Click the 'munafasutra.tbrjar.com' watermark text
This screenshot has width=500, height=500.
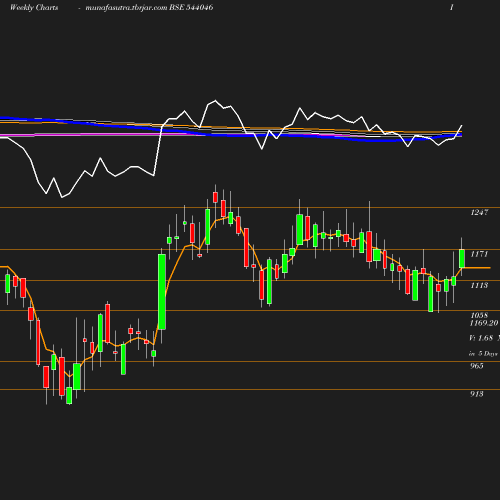[x=126, y=7]
